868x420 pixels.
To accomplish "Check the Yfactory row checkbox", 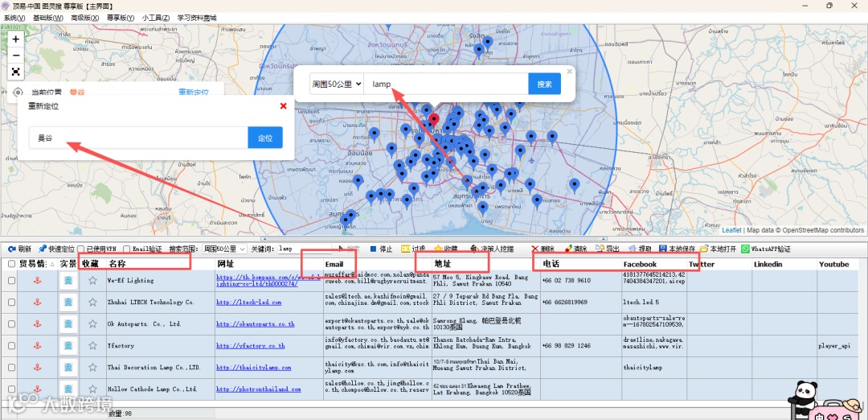I will (x=11, y=346).
